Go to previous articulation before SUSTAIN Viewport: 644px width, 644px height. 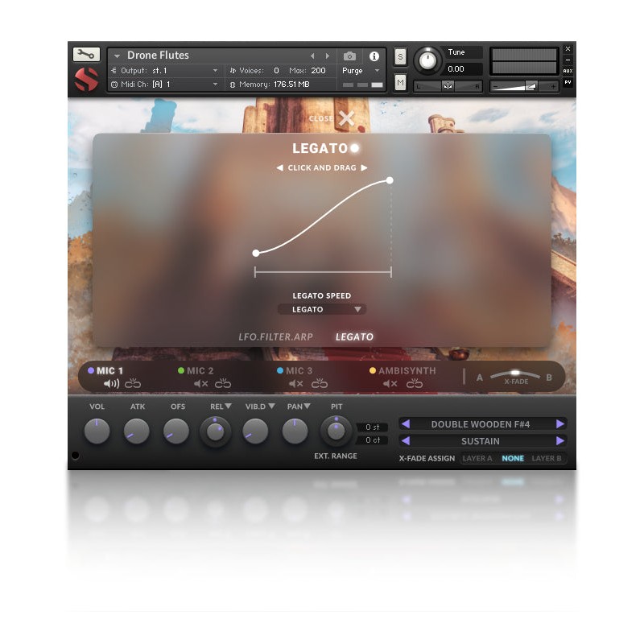[406, 441]
